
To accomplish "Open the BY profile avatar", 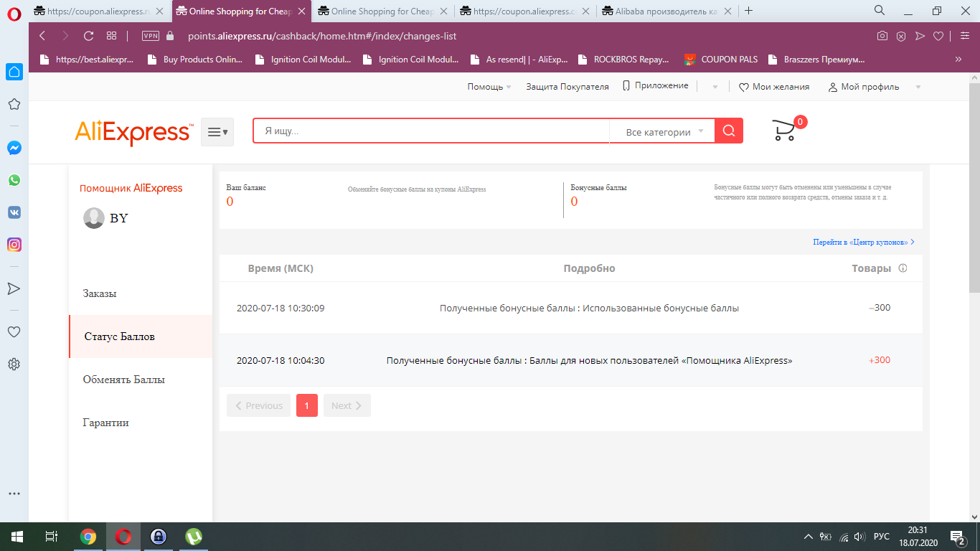I will [x=94, y=218].
